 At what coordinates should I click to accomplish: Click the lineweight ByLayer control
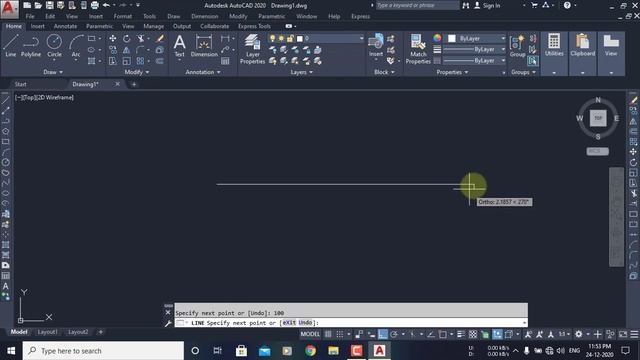tap(474, 49)
